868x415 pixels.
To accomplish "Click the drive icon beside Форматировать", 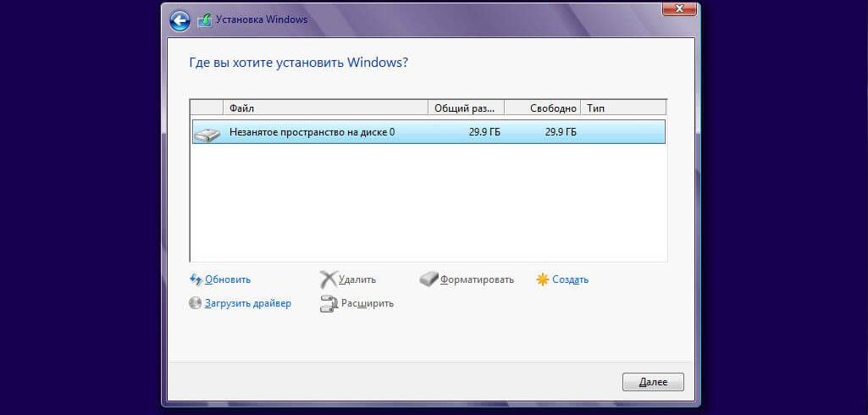I will (429, 279).
